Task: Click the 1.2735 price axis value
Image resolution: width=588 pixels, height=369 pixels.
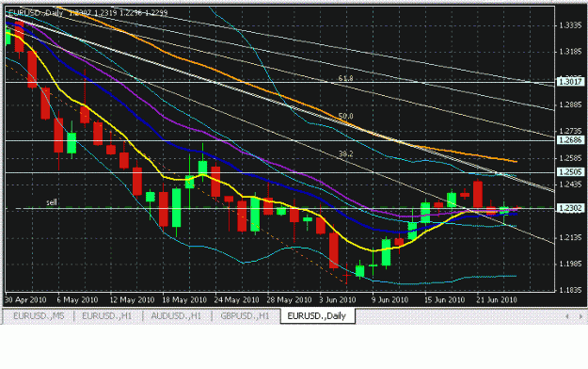Action: pyautogui.click(x=570, y=131)
